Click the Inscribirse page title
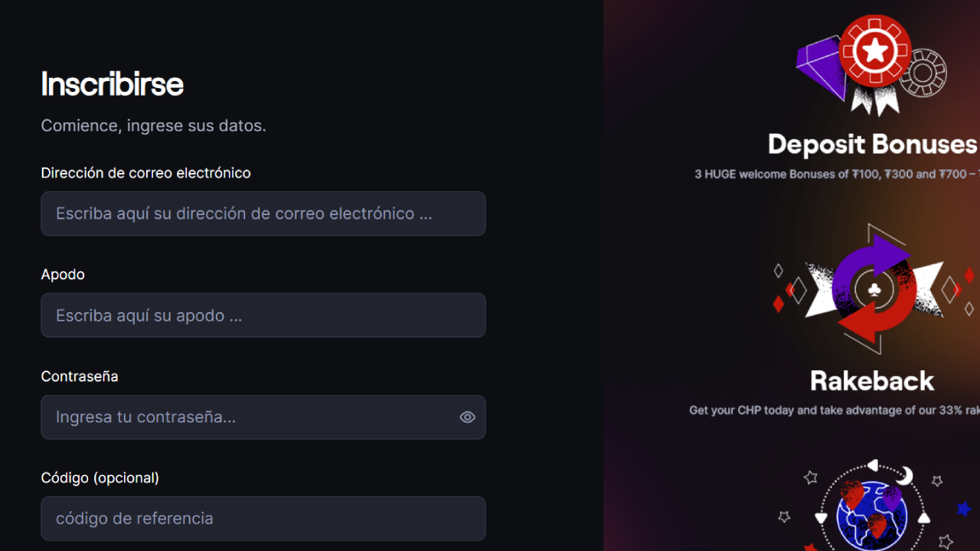This screenshot has width=980, height=551. click(x=112, y=83)
